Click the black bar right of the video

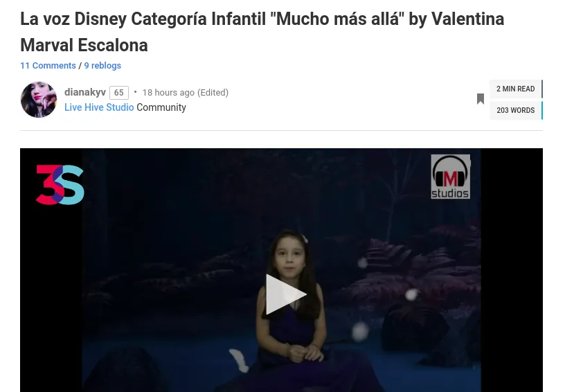512,270
